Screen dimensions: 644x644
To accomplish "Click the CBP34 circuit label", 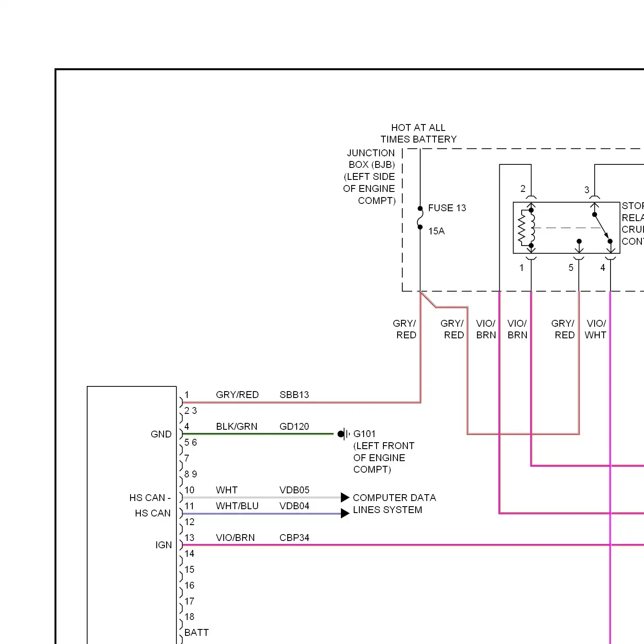I will (x=294, y=538).
